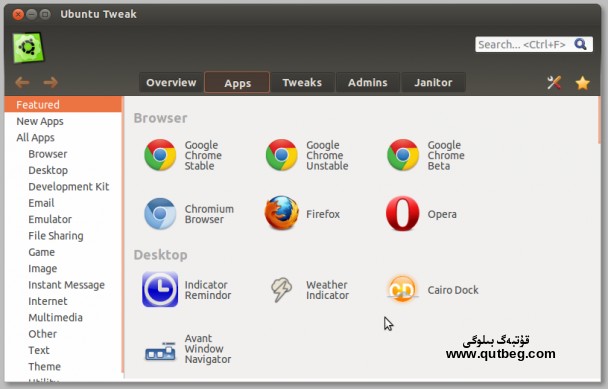The image size is (608, 389).
Task: Click the "Weather Indicator" label
Action: pos(327,290)
